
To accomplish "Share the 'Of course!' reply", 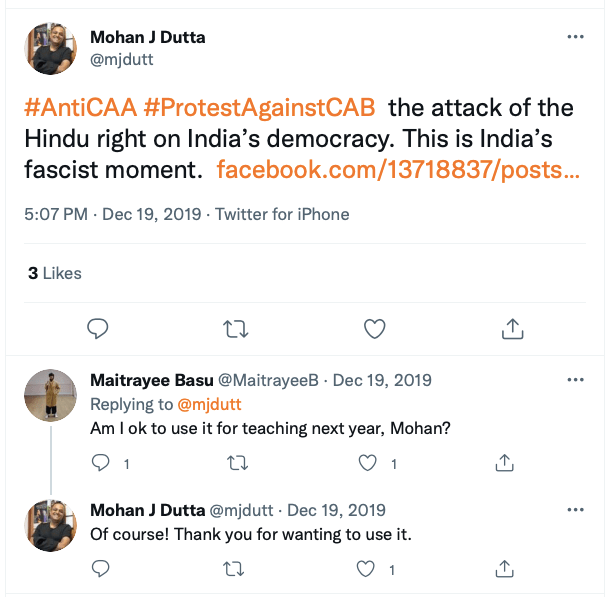I will pos(505,569).
